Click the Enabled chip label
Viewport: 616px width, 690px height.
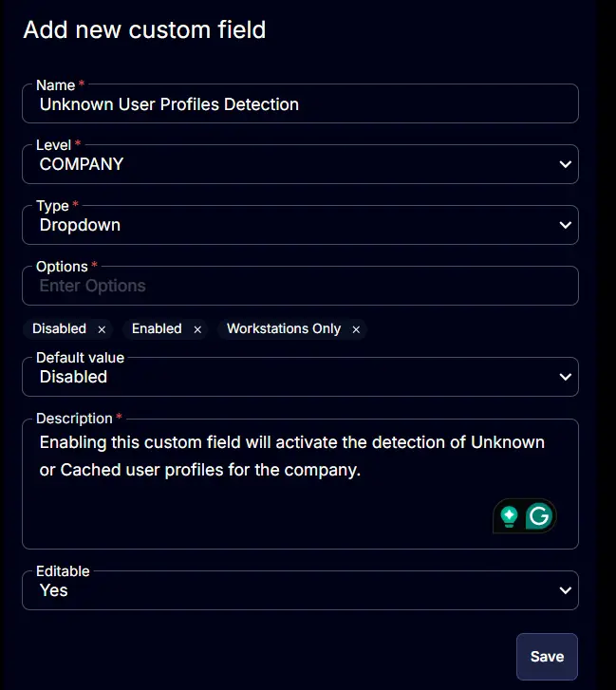[x=157, y=328]
